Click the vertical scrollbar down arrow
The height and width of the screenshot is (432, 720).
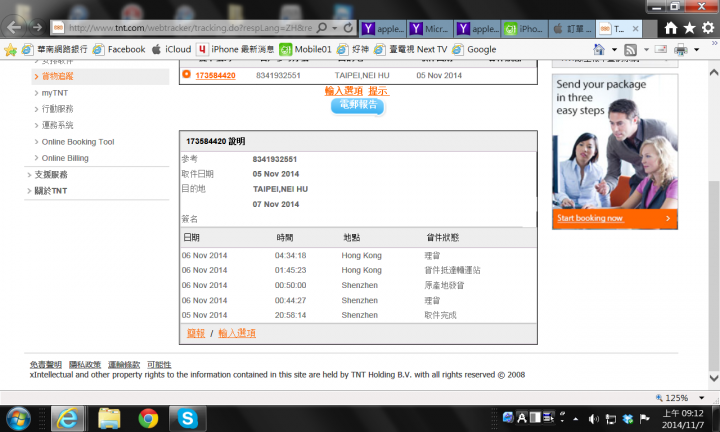coord(714,378)
